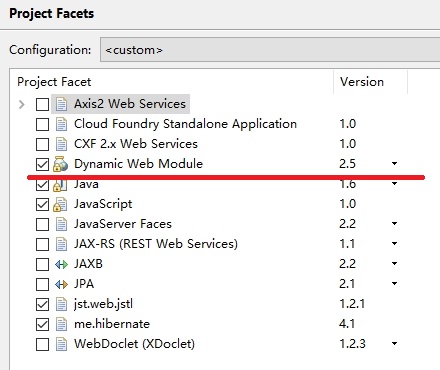The height and width of the screenshot is (370, 440).
Task: Check the JAX-RS (REST Web Services) box
Action: pyautogui.click(x=42, y=245)
